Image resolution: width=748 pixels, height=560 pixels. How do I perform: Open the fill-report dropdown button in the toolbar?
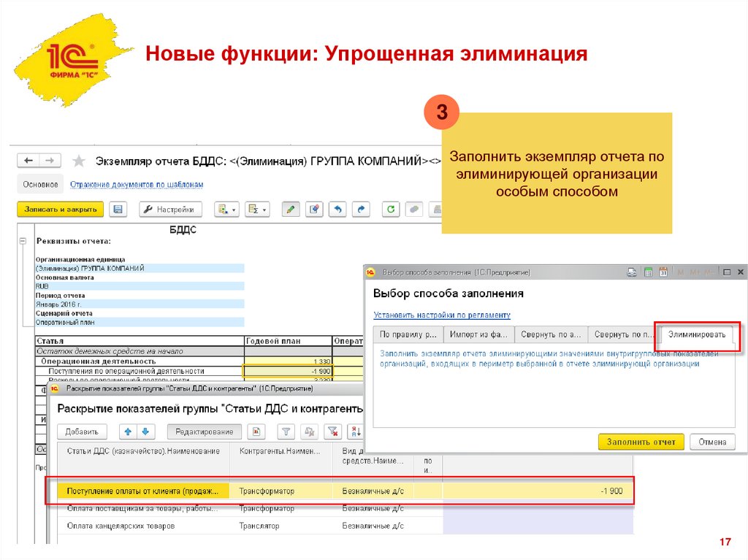point(226,210)
